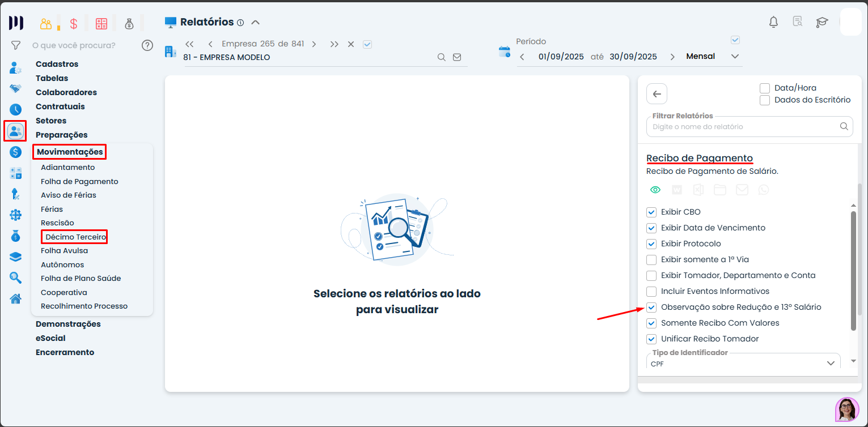868x427 pixels.
Task: Check Incluir Eventos Informativos box
Action: 651,292
